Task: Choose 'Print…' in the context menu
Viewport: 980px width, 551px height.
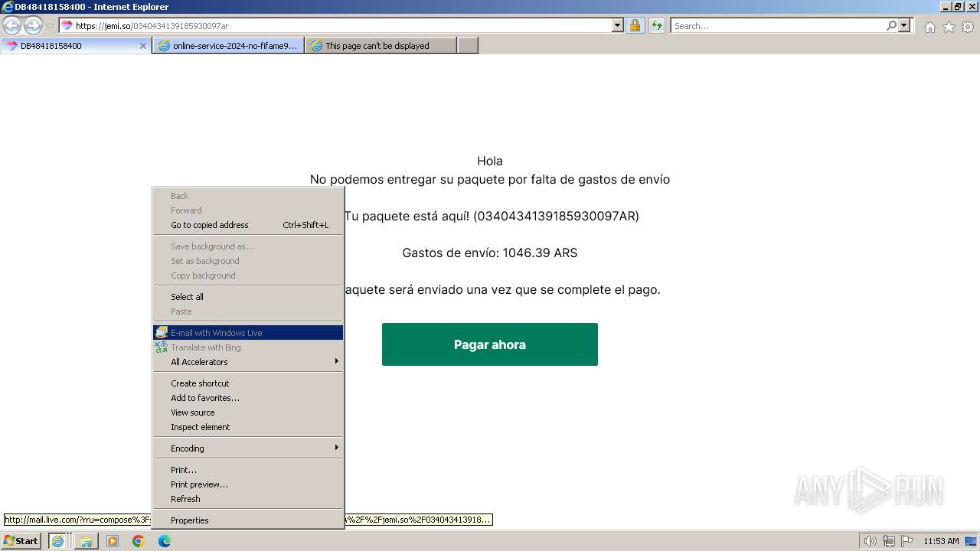Action: 248,470
